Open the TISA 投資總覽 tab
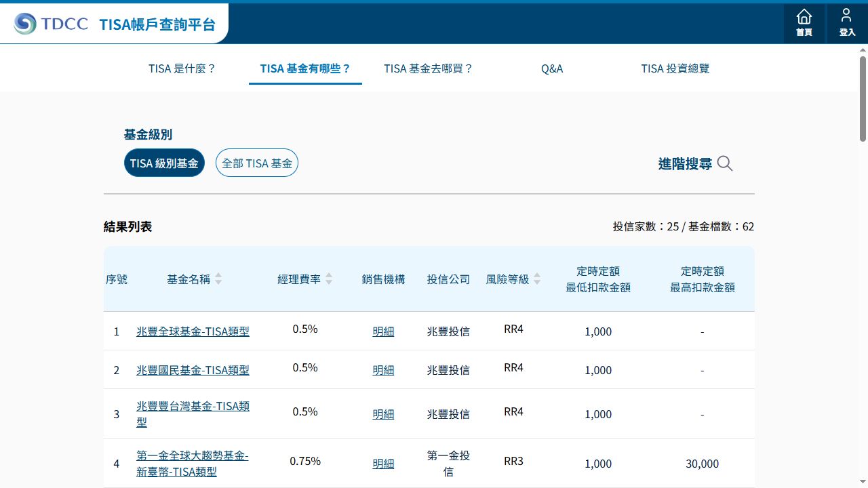Viewport: 868px width, 488px height. click(675, 68)
